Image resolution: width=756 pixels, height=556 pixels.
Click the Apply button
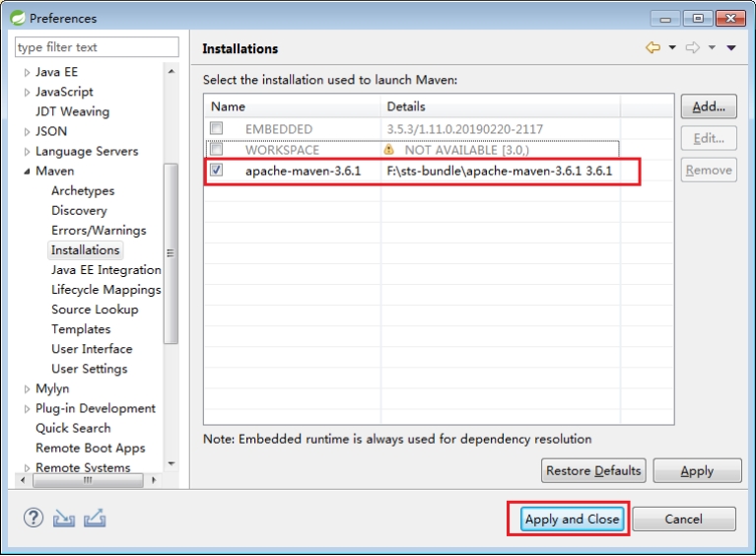click(697, 470)
